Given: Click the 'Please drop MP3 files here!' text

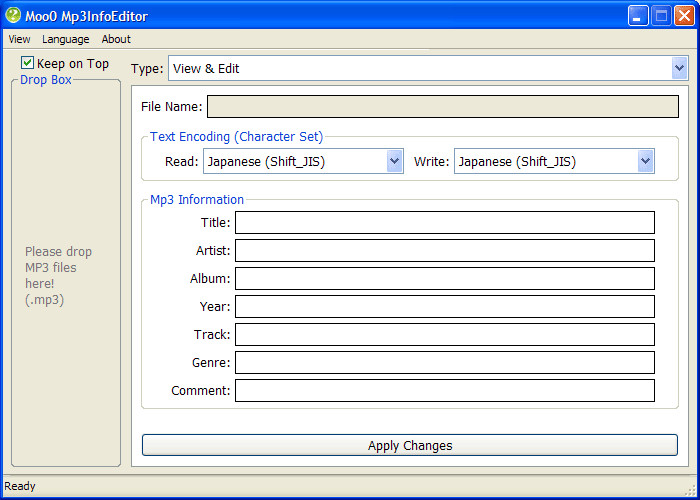Looking at the screenshot, I should tap(58, 275).
